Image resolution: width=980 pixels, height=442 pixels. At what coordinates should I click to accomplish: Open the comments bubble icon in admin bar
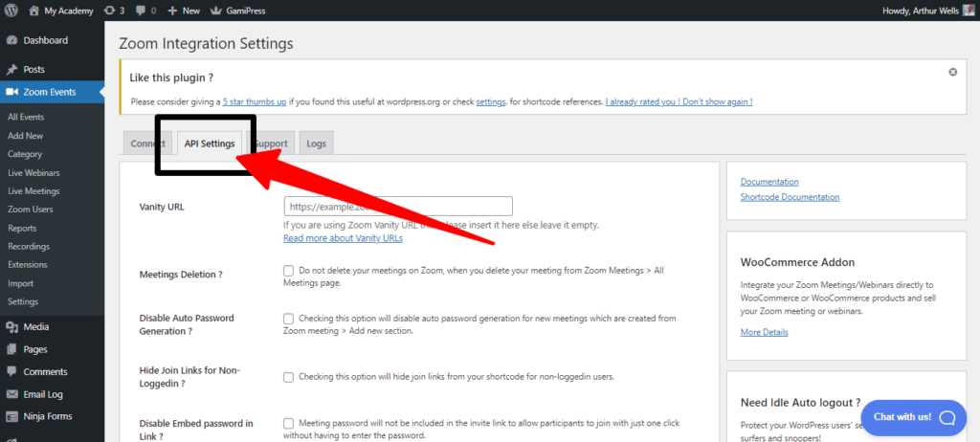click(140, 11)
